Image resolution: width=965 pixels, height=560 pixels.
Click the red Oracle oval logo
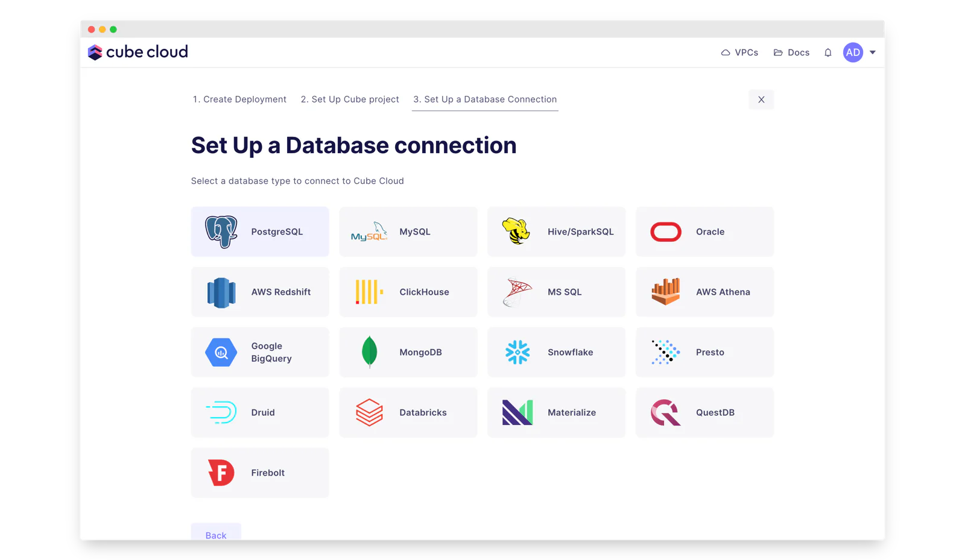point(666,232)
